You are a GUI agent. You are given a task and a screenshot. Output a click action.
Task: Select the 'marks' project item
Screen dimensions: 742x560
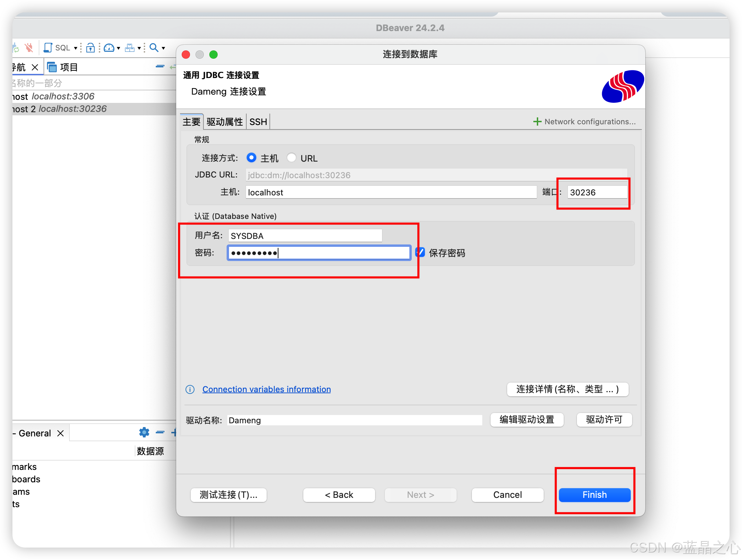[25, 467]
